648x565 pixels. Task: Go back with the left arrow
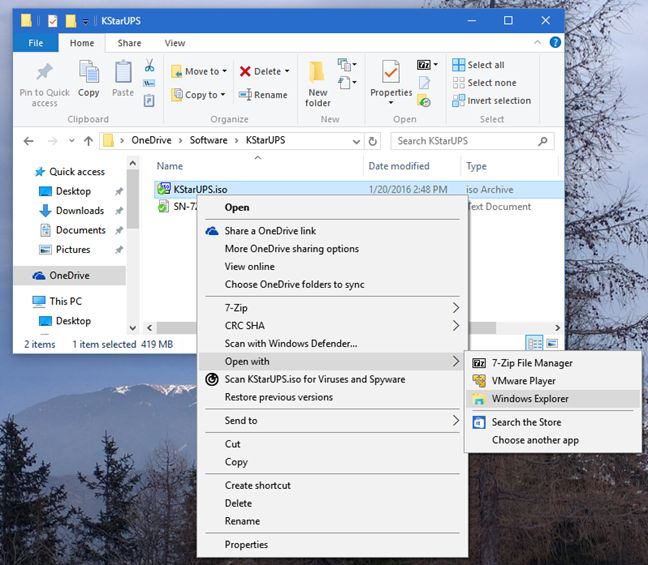coord(29,141)
